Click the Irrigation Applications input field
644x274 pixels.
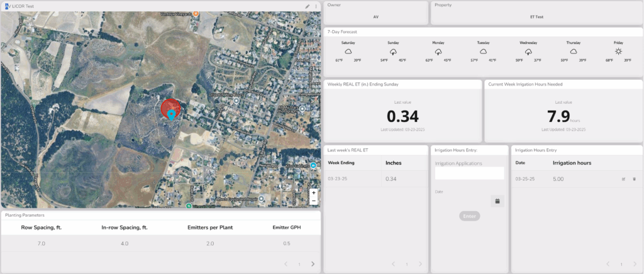(470, 173)
